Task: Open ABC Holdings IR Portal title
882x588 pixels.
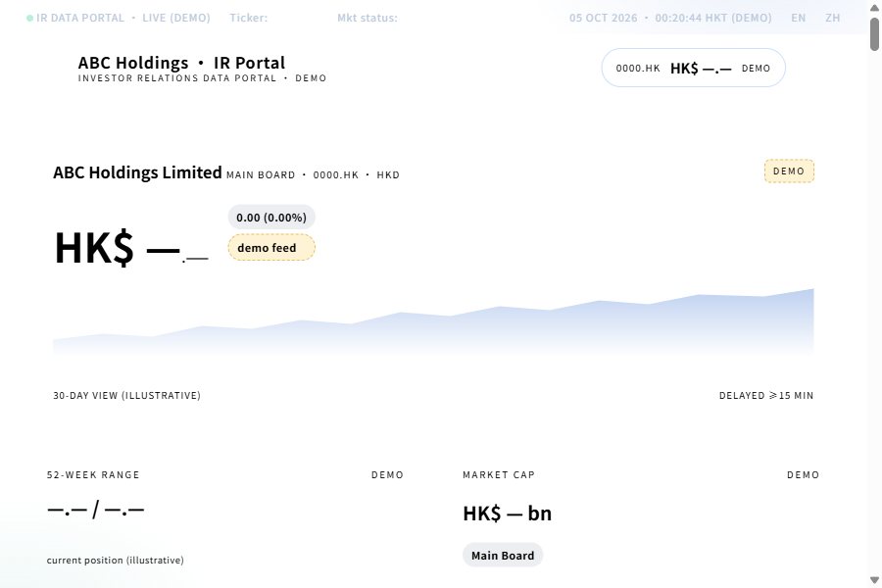Action: (x=181, y=63)
